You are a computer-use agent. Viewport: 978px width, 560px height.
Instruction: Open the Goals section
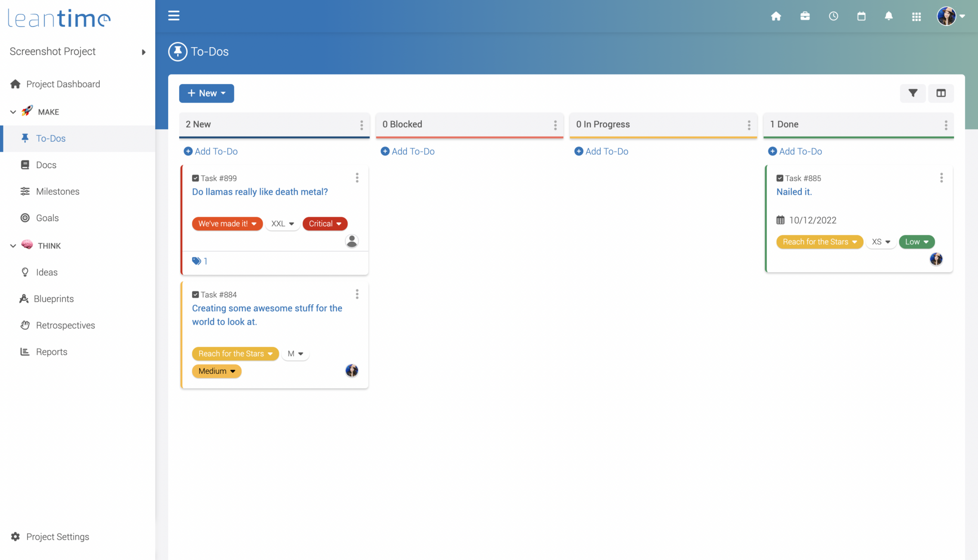coord(47,218)
